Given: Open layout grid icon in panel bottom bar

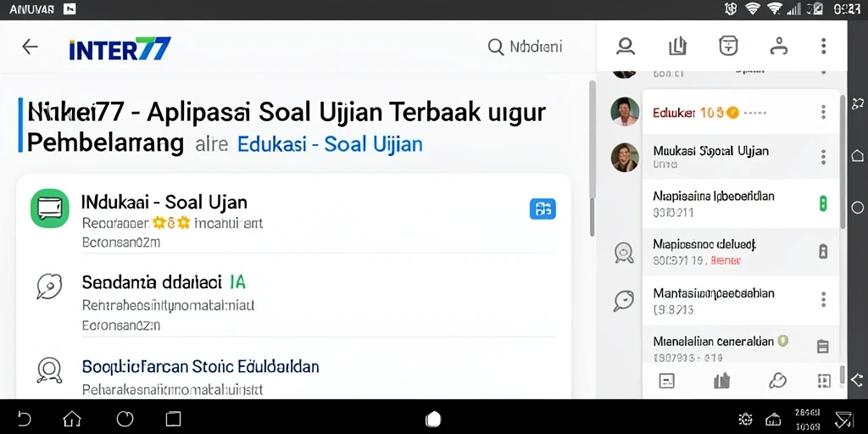Looking at the screenshot, I should pyautogui.click(x=824, y=381).
